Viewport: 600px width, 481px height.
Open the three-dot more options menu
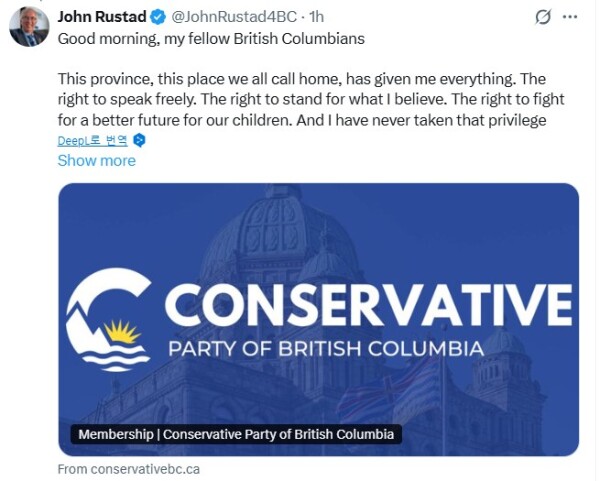tap(570, 17)
